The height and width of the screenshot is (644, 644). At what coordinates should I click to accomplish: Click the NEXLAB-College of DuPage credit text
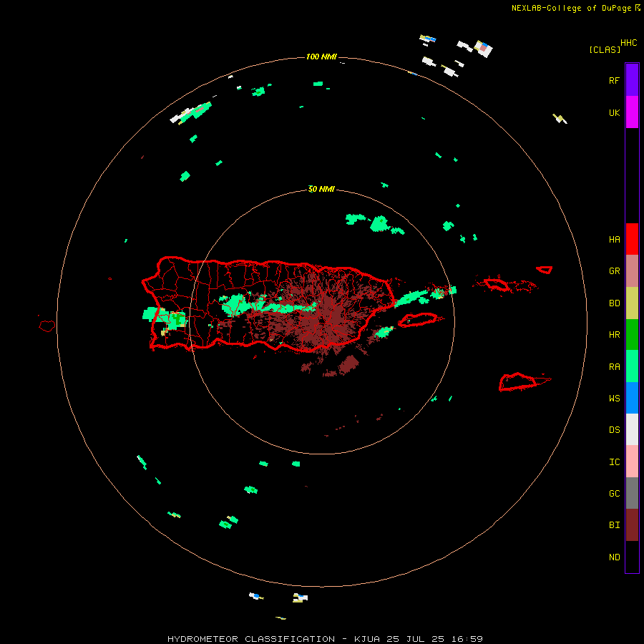click(572, 8)
